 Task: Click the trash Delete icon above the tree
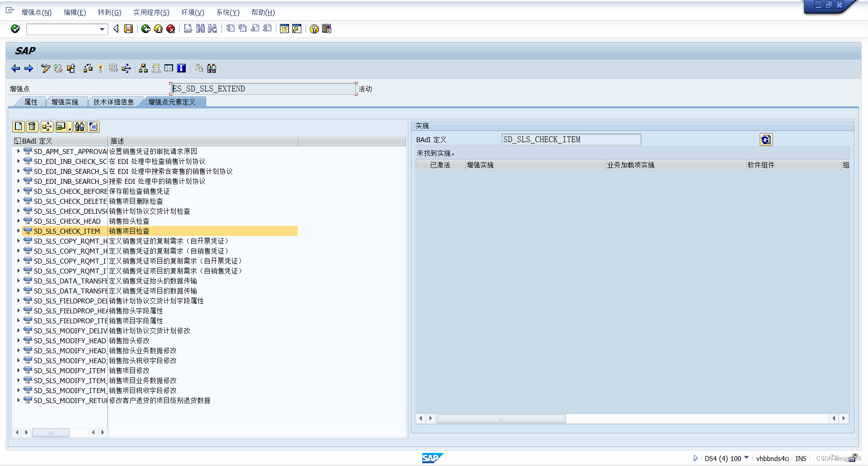point(32,127)
